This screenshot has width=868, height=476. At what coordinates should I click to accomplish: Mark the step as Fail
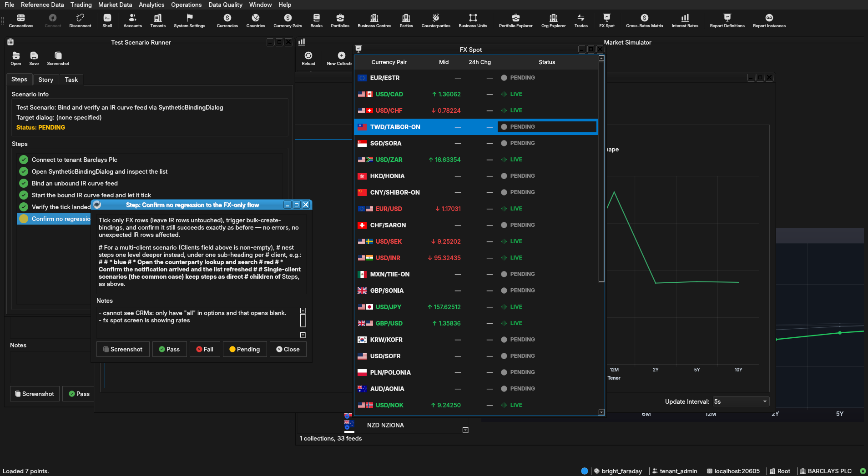[205, 349]
